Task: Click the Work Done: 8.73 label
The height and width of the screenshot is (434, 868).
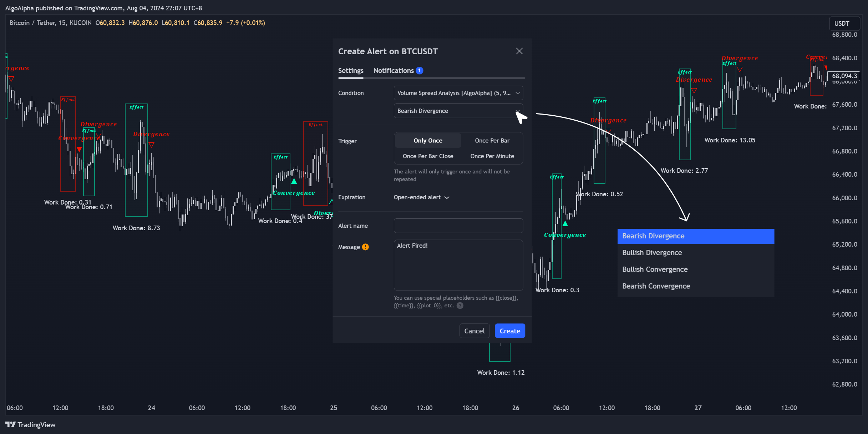Action: click(x=136, y=228)
